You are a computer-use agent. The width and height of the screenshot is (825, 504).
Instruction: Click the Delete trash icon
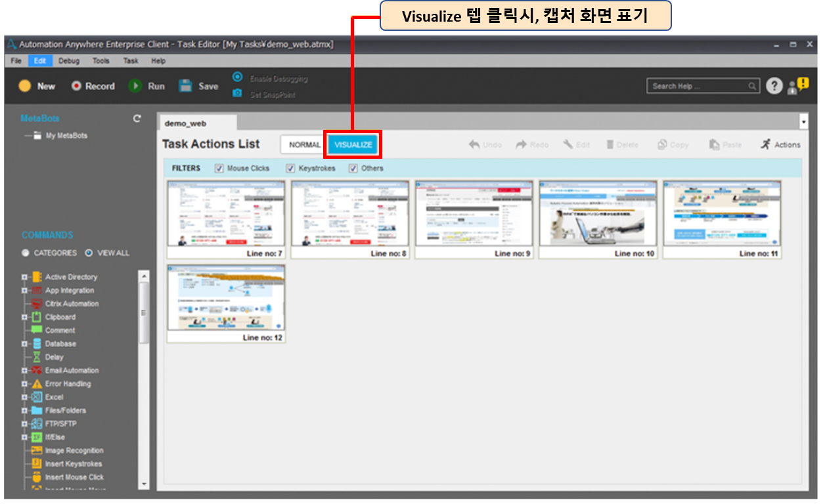click(x=610, y=144)
